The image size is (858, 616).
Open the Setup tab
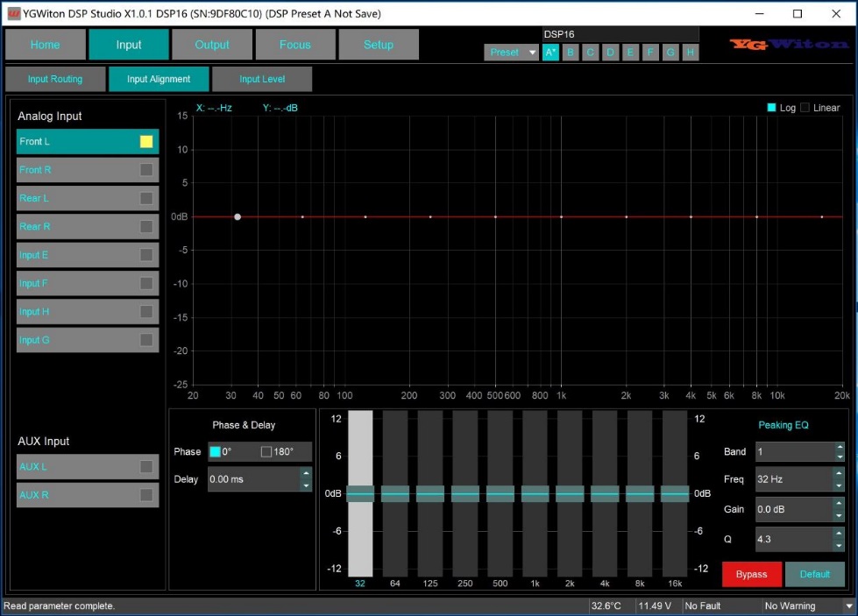(x=379, y=45)
